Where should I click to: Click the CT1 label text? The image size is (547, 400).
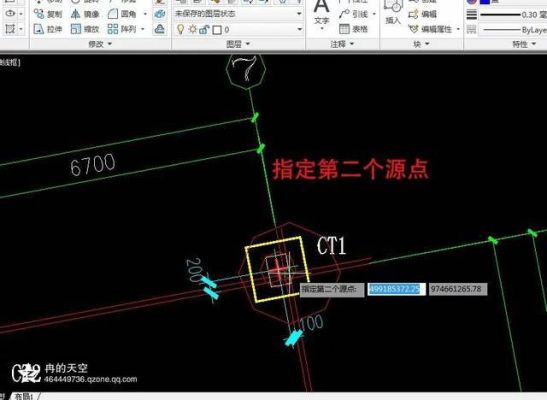pos(331,246)
